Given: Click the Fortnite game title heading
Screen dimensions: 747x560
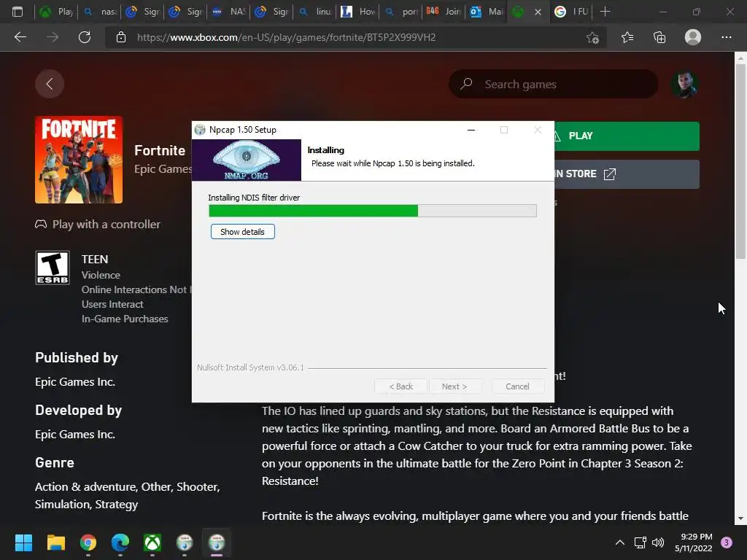Looking at the screenshot, I should tap(160, 150).
